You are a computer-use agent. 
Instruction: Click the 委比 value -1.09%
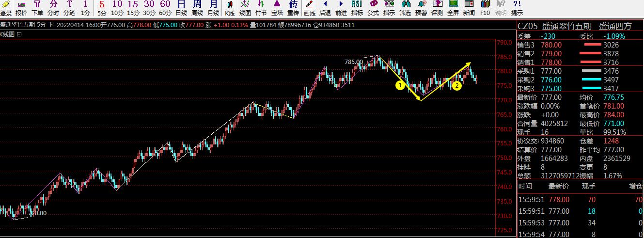[614, 36]
